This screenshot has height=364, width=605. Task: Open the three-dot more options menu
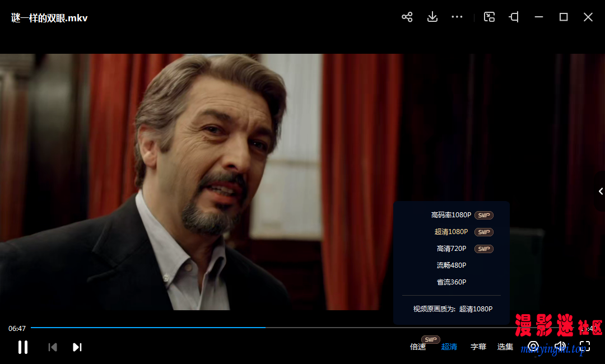[x=457, y=17]
